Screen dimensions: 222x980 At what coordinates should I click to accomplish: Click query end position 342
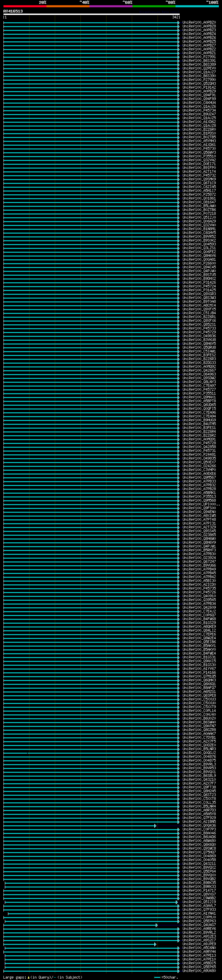(x=175, y=17)
